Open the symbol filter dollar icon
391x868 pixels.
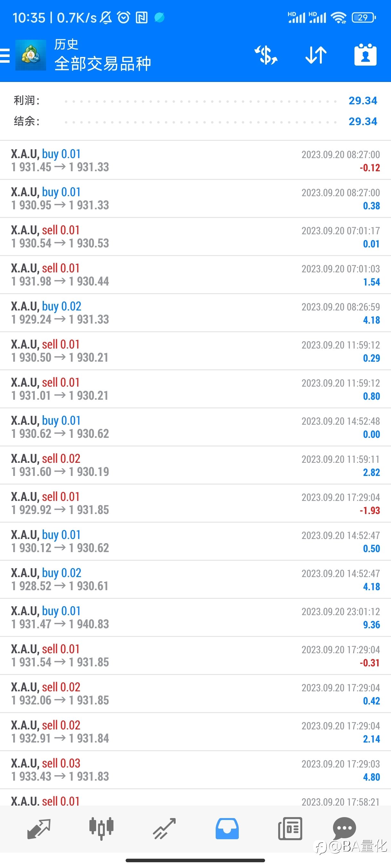266,55
